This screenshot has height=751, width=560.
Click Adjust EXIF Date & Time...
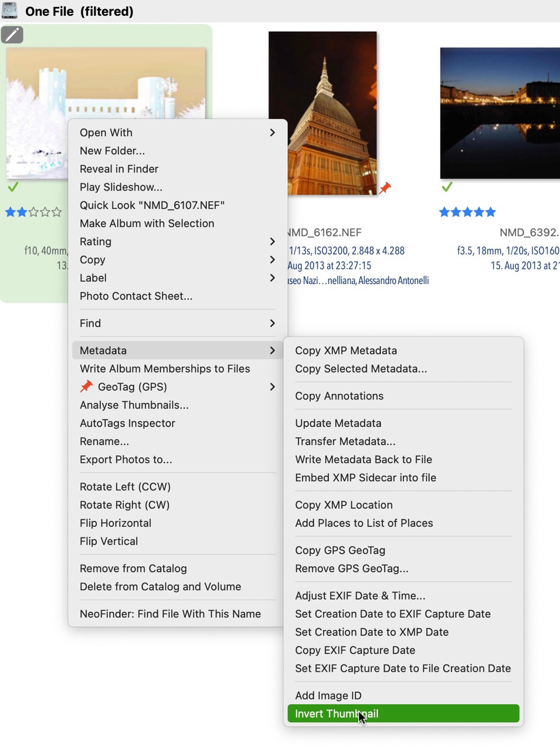click(x=360, y=596)
